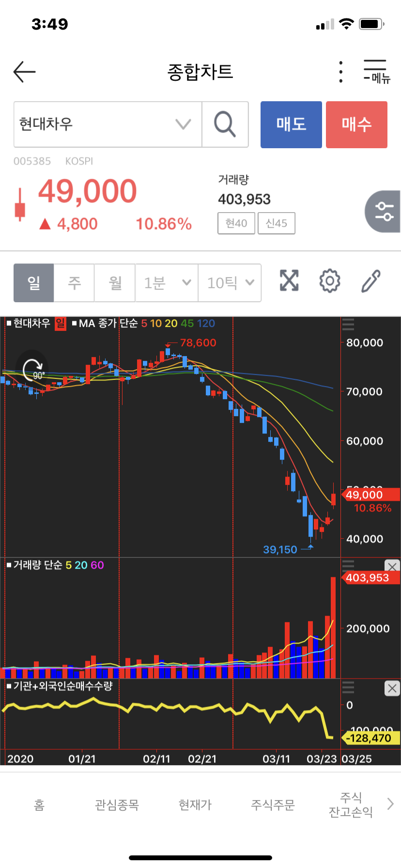
Task: Tap the 78,600 high price marker
Action: (x=198, y=343)
